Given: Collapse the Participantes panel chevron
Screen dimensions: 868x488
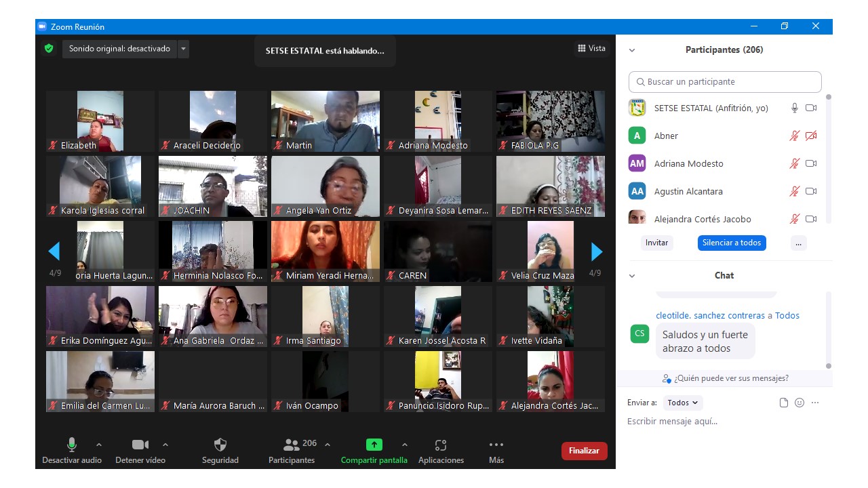Looking at the screenshot, I should click(632, 50).
